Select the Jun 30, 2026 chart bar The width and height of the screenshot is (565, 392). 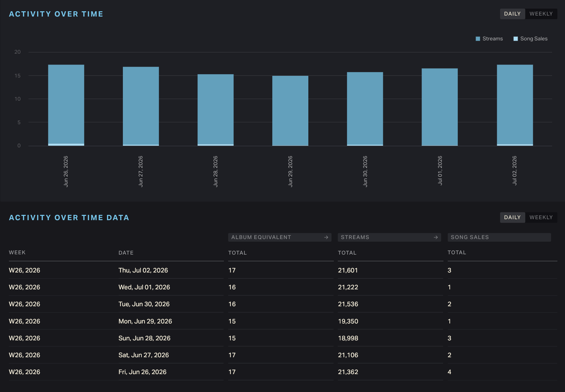(x=365, y=109)
